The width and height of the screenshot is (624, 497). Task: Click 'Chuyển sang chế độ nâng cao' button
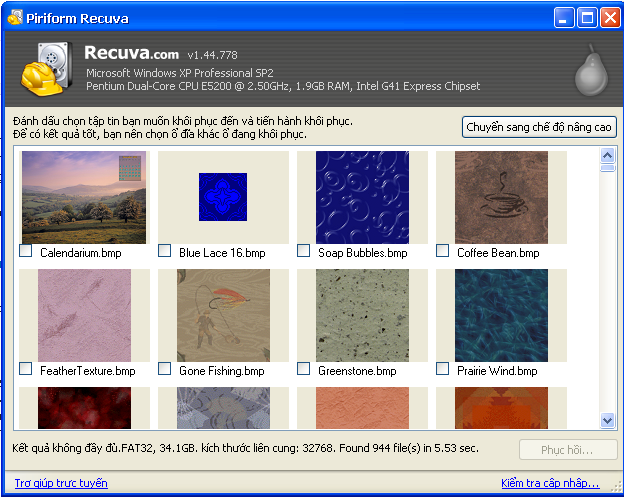point(539,127)
